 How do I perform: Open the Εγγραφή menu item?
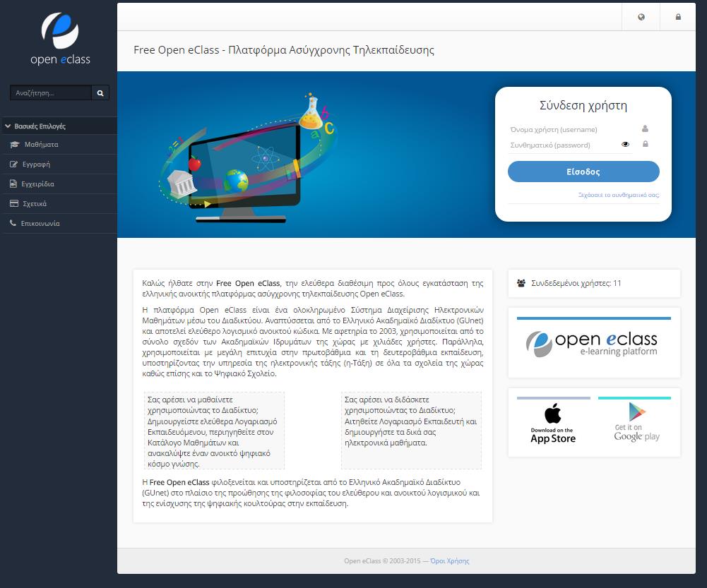click(59, 164)
